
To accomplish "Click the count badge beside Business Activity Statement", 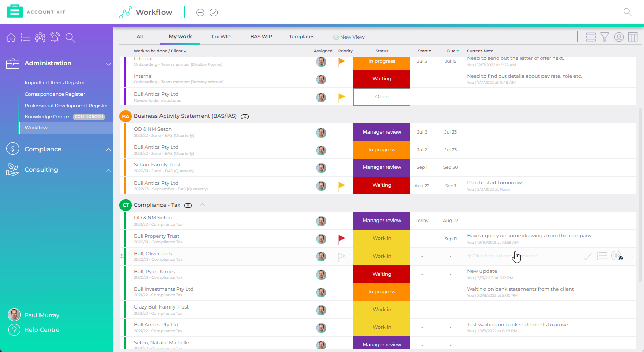I will (x=245, y=117).
